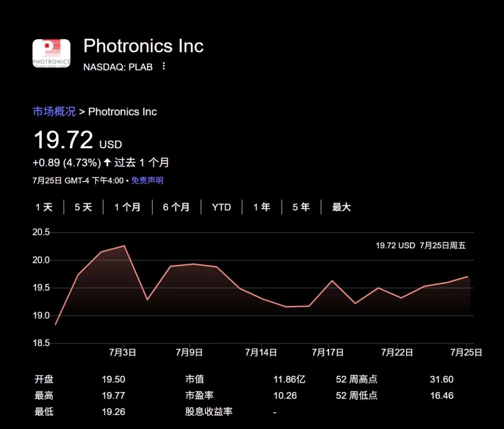Click the Photronics Inc title heading

point(143,46)
